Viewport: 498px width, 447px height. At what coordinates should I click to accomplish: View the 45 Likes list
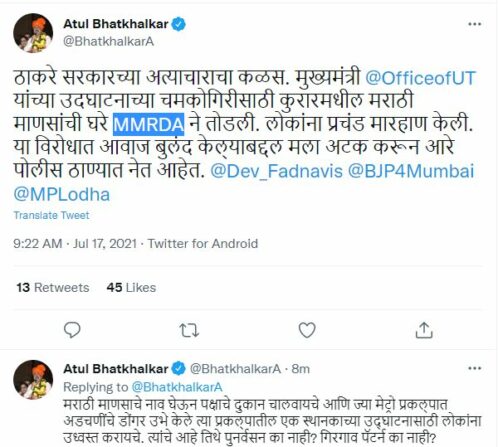coord(131,288)
